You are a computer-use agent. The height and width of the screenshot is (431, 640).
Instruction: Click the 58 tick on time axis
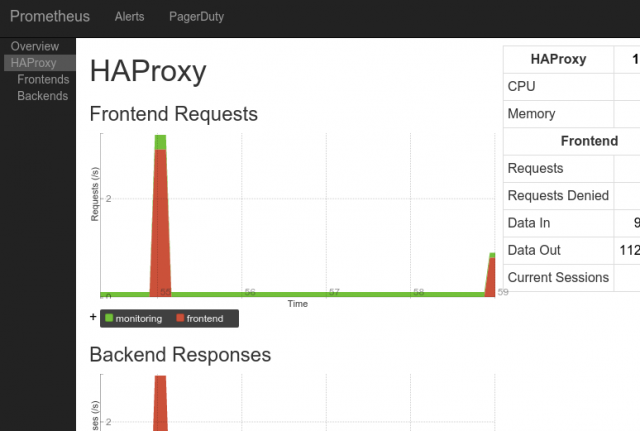(x=419, y=292)
